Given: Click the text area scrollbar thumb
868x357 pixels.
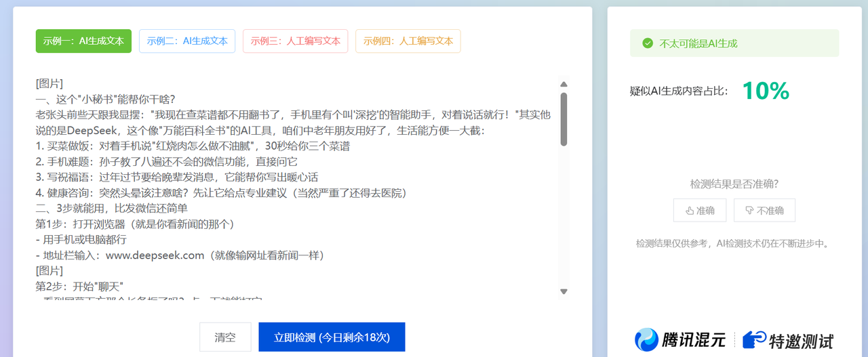Looking at the screenshot, I should click(x=564, y=119).
